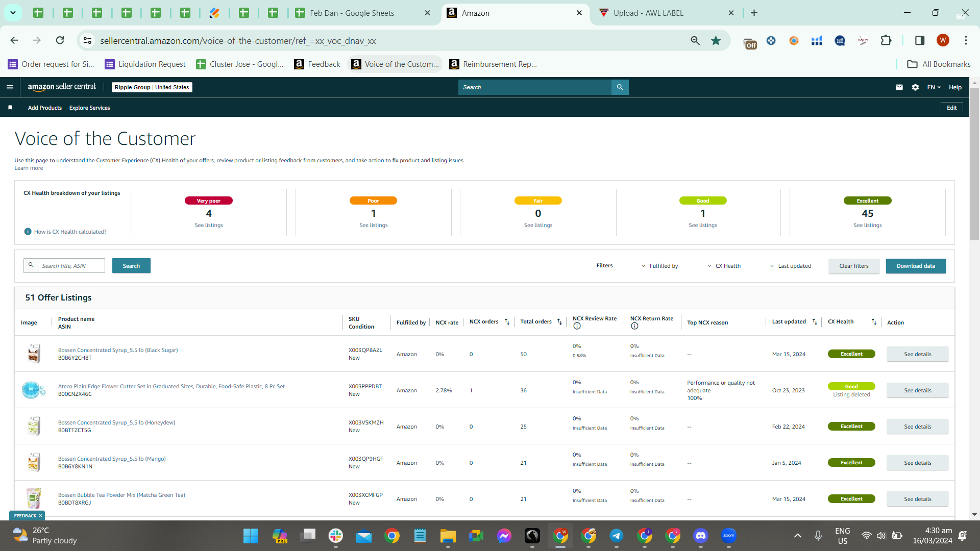The image size is (980, 551).
Task: Click the Ateco Flower Cutter product thumbnail
Action: coord(34,390)
